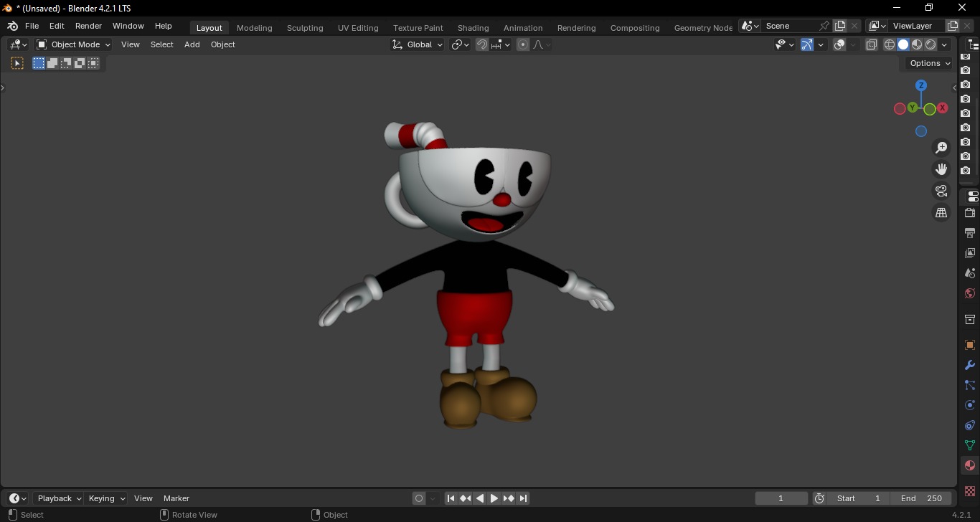This screenshot has height=522, width=980.
Task: Expand the sidebar with right-edge arrow
Action: 955,87
